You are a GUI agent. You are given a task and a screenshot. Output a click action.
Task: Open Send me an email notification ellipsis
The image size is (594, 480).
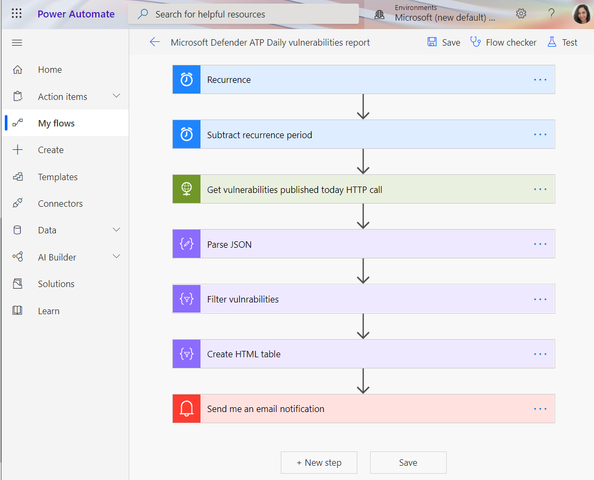(540, 409)
